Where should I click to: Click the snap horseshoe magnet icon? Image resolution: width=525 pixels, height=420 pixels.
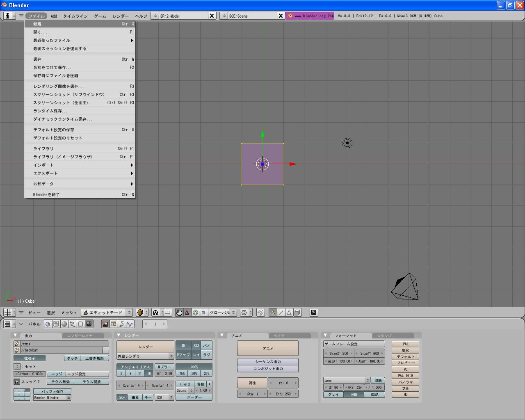[260, 313]
